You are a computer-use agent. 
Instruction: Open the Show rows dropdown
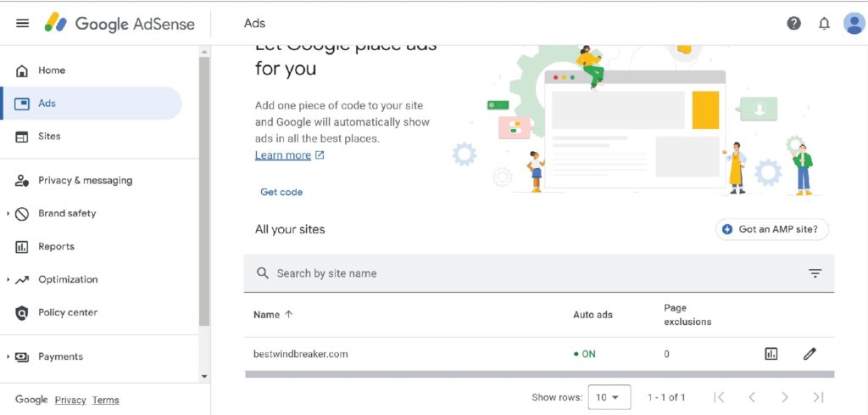pyautogui.click(x=609, y=396)
